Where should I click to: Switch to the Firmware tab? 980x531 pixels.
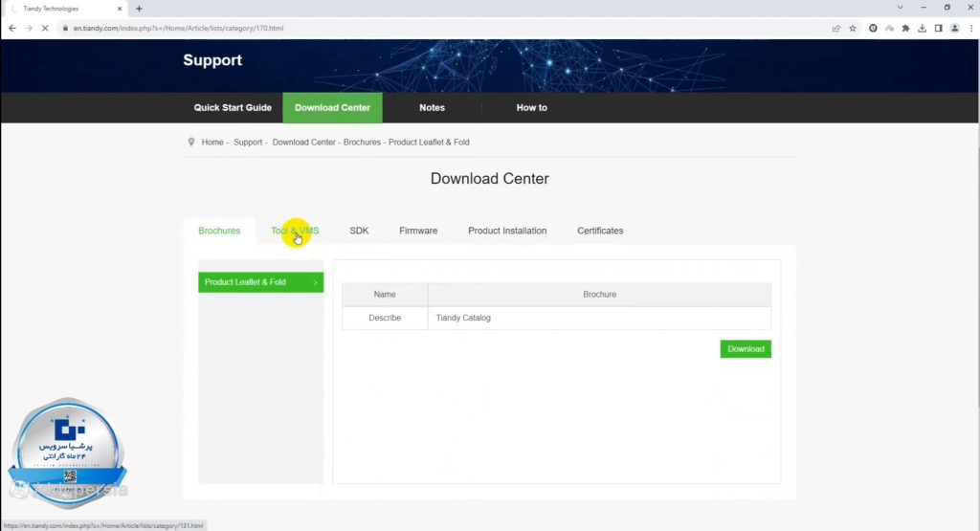click(418, 231)
